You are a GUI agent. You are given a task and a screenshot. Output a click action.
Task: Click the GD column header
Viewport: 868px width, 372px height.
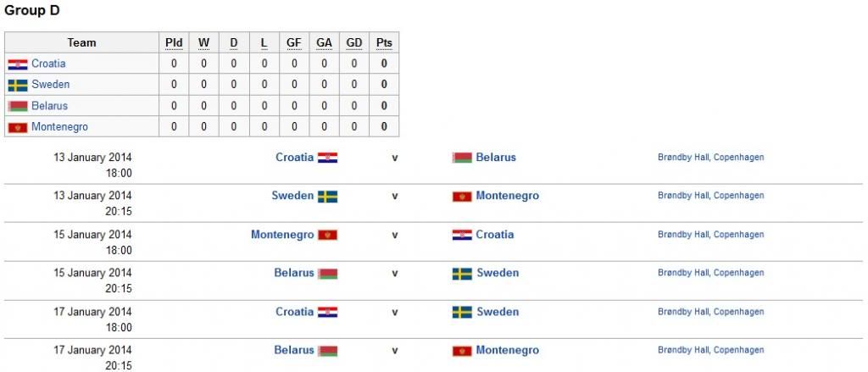tap(354, 42)
